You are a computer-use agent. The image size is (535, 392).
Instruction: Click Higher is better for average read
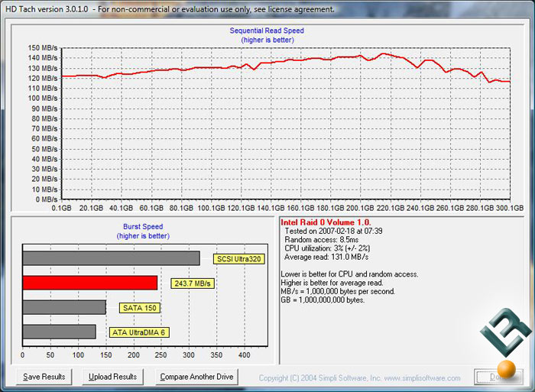pyautogui.click(x=332, y=283)
